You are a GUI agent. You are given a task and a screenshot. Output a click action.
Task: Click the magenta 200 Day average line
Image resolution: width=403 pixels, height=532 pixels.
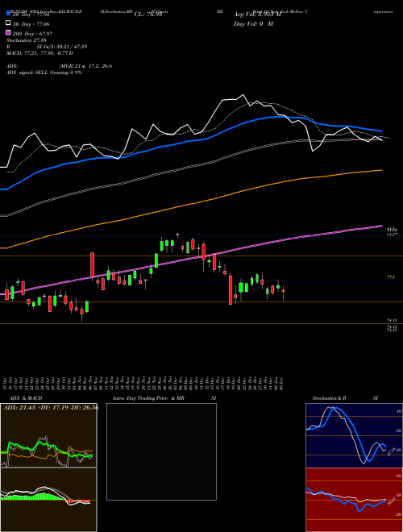click(x=190, y=260)
